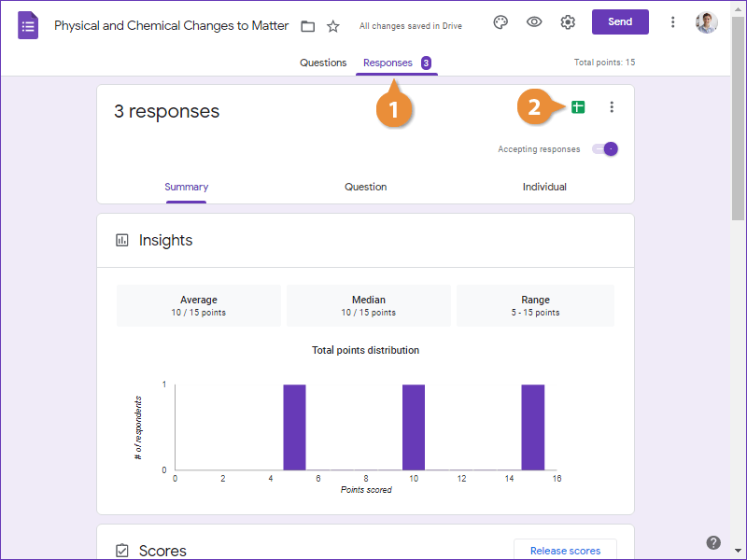Disable the Accepting responses toggle

[605, 148]
